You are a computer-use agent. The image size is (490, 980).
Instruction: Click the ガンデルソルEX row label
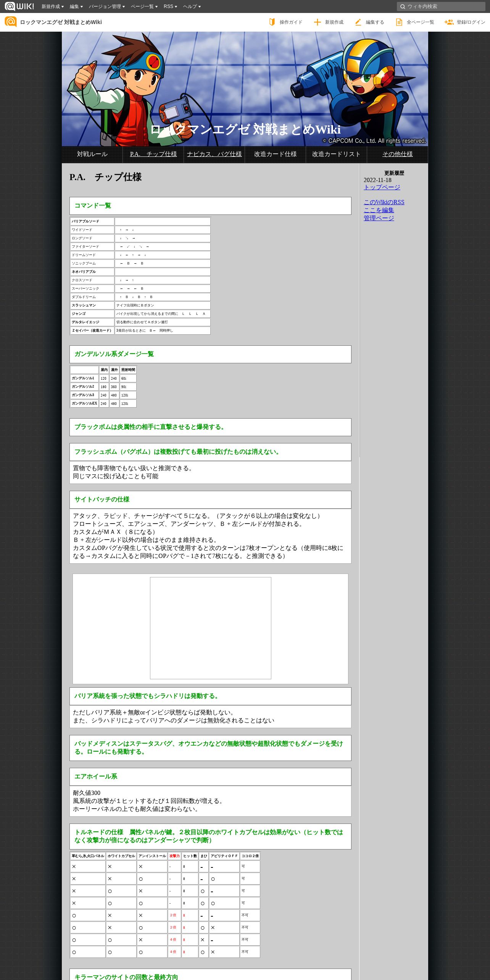(84, 403)
